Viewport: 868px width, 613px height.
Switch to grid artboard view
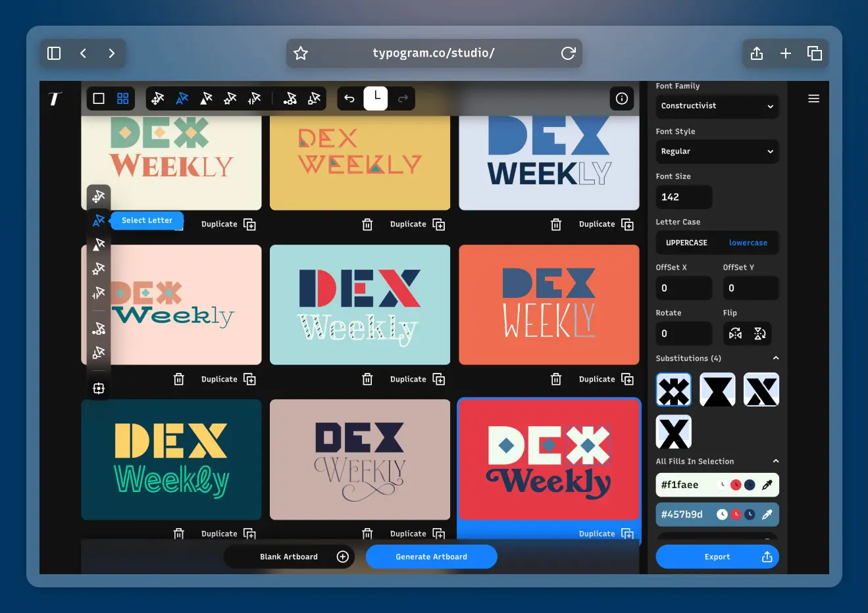coord(122,99)
